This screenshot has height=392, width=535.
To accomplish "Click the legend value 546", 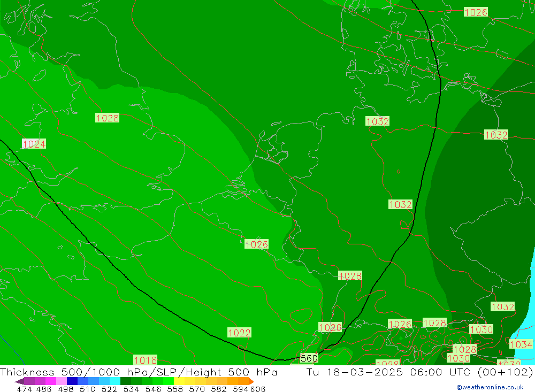I will (x=153, y=389).
